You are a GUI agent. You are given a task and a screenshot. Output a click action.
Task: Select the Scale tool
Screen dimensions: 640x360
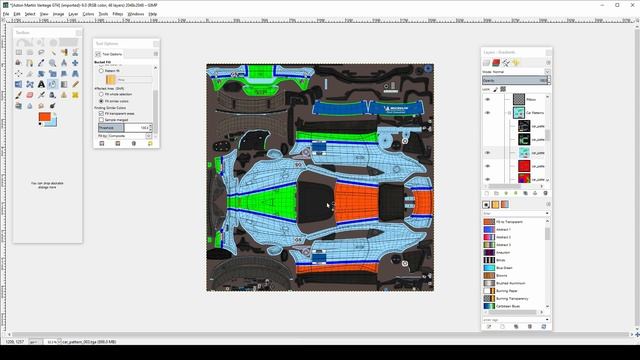coord(53,74)
